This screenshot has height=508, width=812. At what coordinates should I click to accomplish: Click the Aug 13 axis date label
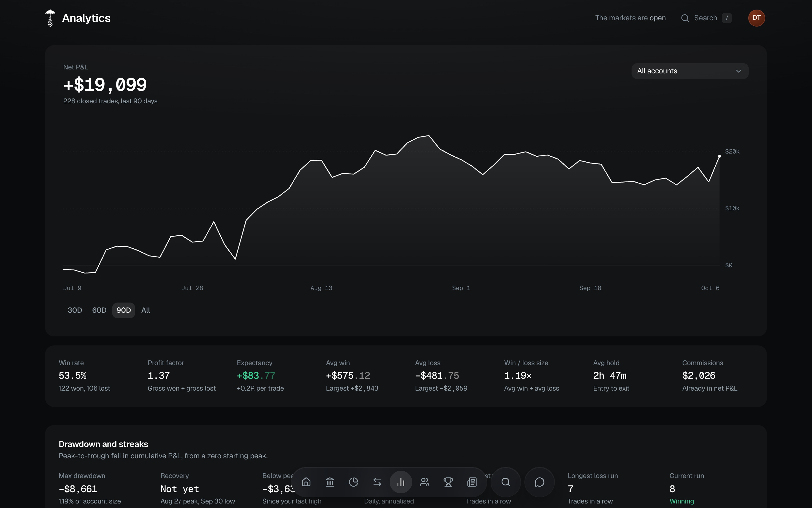pyautogui.click(x=321, y=288)
